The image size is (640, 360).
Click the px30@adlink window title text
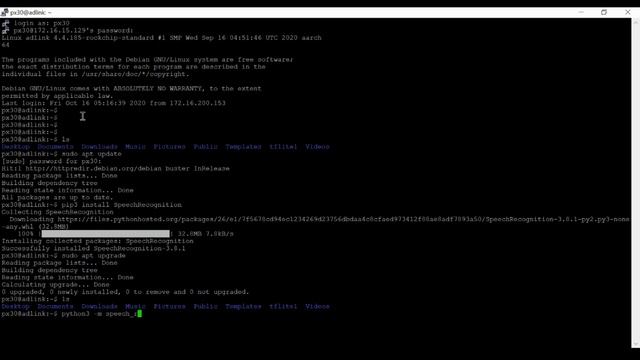31,13
